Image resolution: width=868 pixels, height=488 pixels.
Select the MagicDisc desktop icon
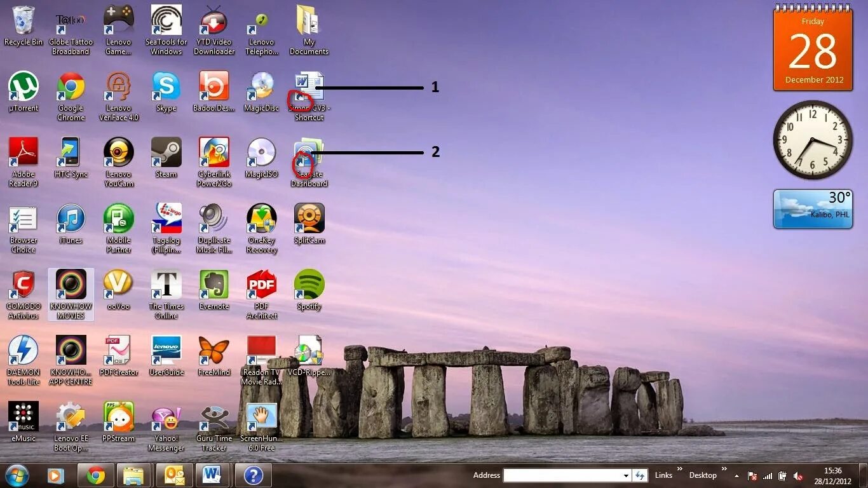[x=261, y=86]
